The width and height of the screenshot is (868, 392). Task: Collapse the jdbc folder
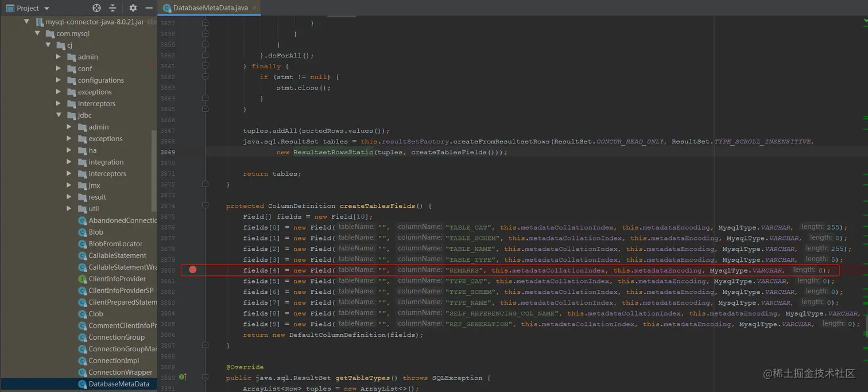click(59, 115)
